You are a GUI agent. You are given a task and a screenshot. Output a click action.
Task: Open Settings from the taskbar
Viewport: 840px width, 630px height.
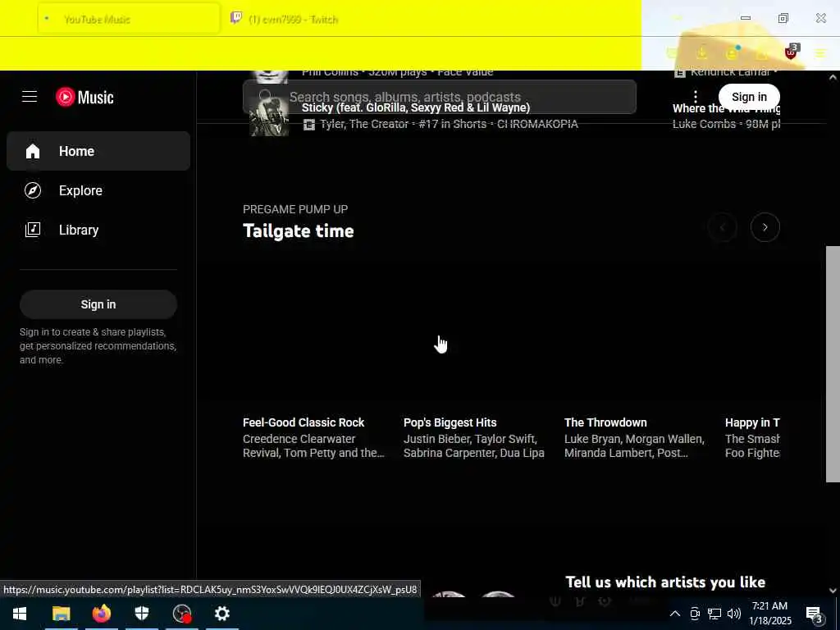tap(222, 614)
